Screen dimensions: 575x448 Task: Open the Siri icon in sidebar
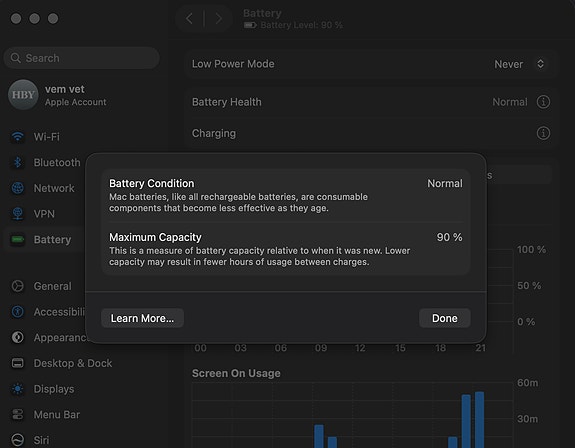[x=18, y=440]
